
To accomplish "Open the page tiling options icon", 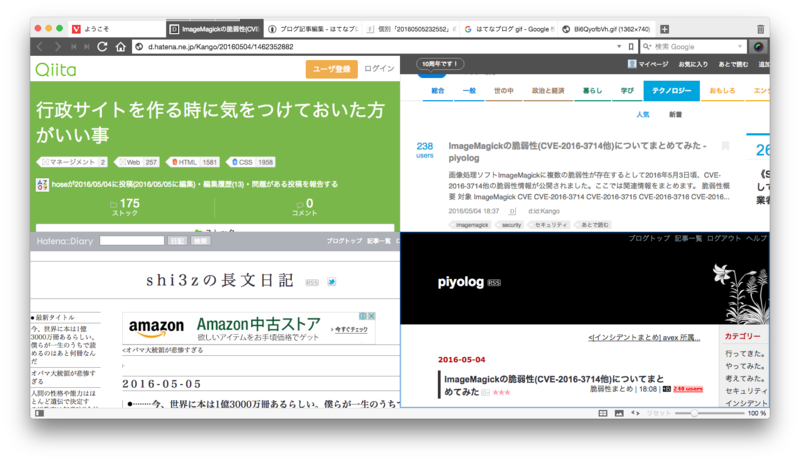I will point(603,414).
